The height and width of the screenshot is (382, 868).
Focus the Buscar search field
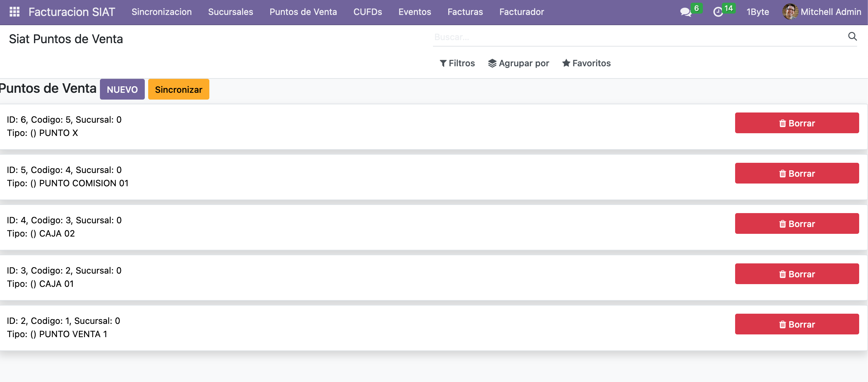click(639, 37)
